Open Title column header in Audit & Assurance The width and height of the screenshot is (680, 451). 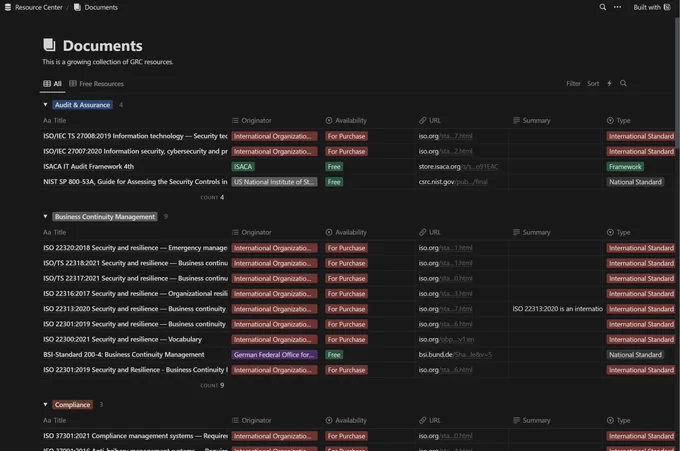55,121
